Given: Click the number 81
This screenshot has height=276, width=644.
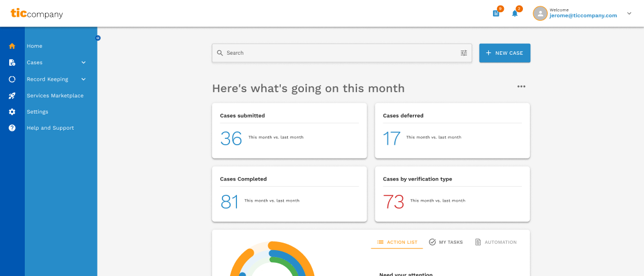Looking at the screenshot, I should [x=229, y=202].
